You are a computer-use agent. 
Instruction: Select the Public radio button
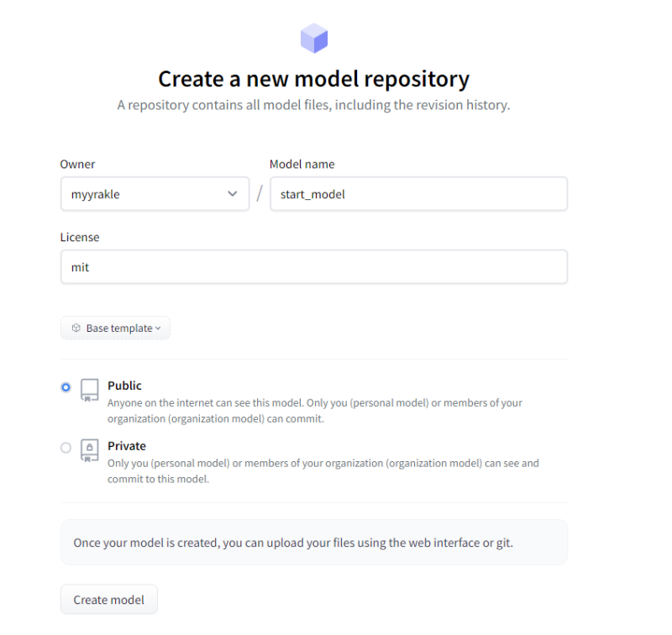click(x=66, y=387)
